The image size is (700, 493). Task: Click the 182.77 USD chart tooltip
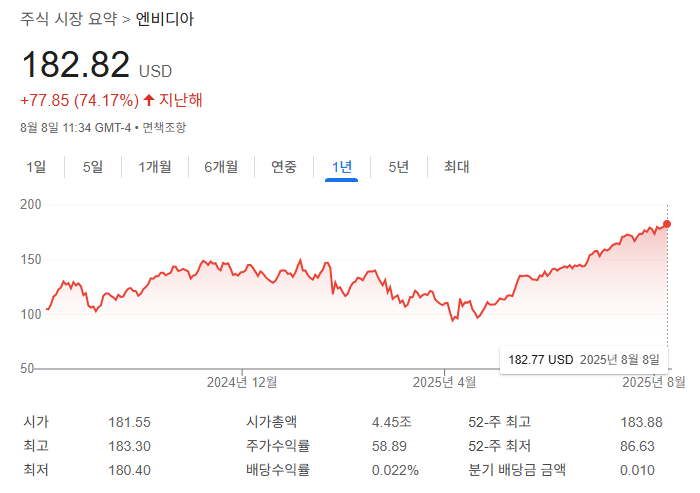tap(584, 359)
